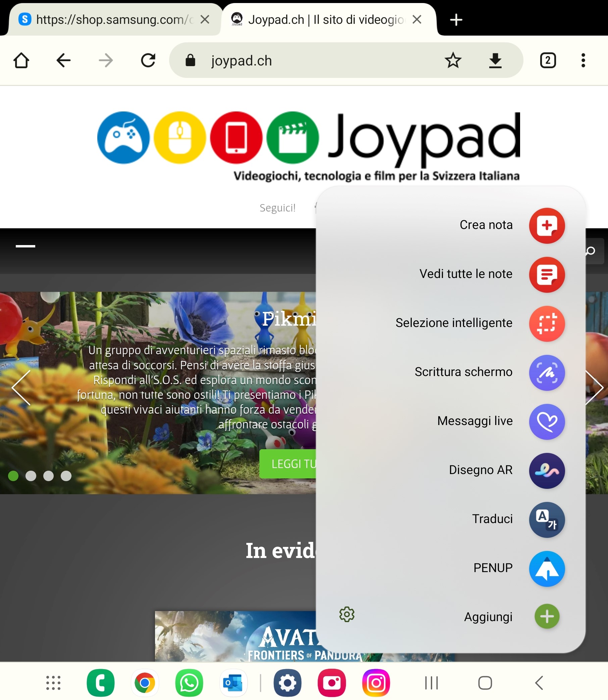The height and width of the screenshot is (700, 608).
Task: Tap the Android home navigation button
Action: click(x=485, y=683)
